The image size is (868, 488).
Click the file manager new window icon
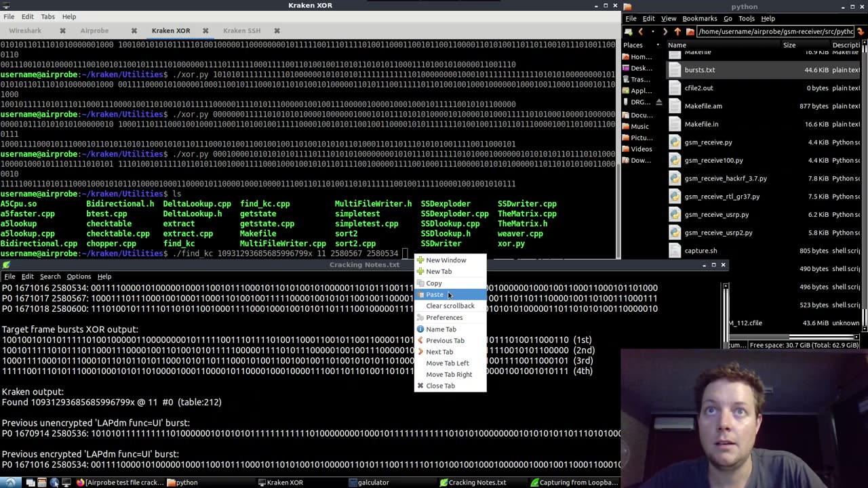(x=629, y=32)
